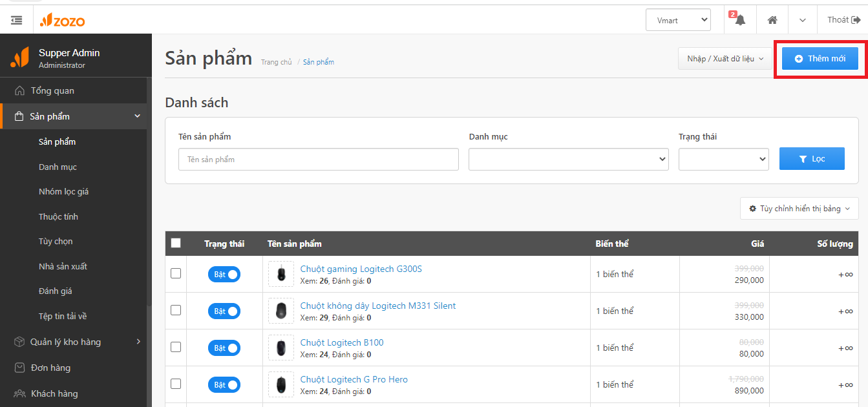Click thumbnail of Logitech M331 Silent mouse
868x407 pixels.
click(x=281, y=311)
